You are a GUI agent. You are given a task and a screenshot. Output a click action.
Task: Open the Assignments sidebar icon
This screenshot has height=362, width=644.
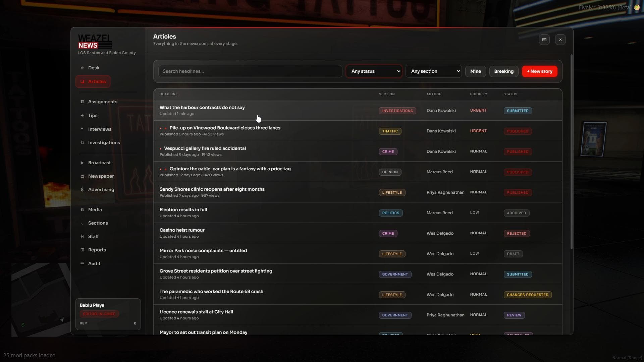(82, 102)
